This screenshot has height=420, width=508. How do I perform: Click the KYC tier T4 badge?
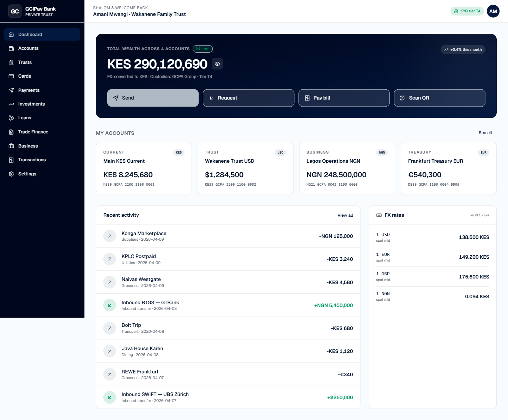point(467,11)
